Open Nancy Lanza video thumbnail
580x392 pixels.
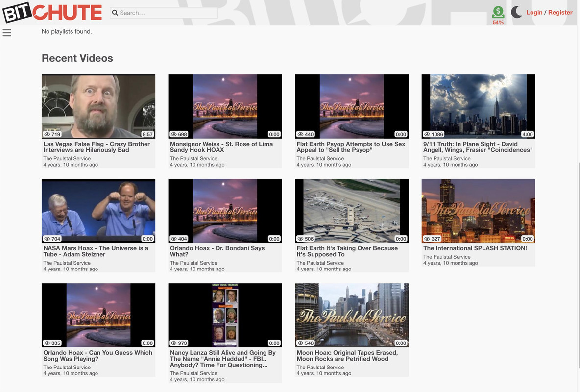225,315
